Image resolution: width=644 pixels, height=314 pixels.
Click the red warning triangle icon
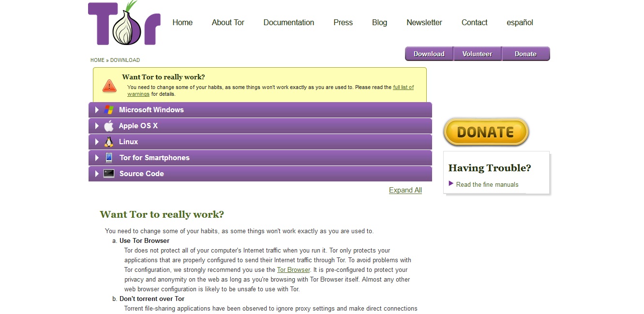click(x=109, y=86)
